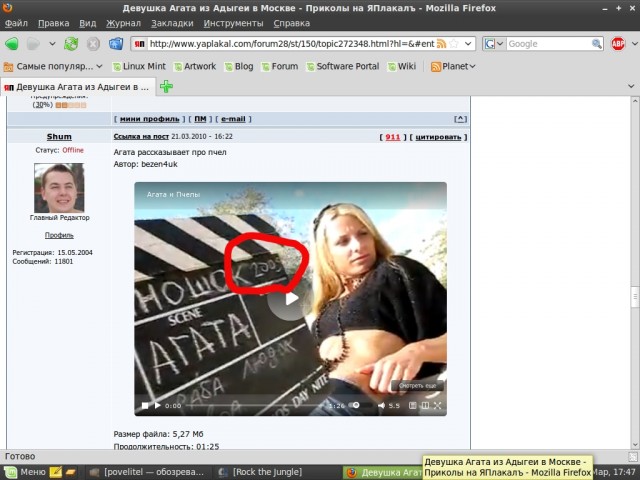The image size is (640, 480).
Task: Open the Журнал menu
Action: pos(123,23)
